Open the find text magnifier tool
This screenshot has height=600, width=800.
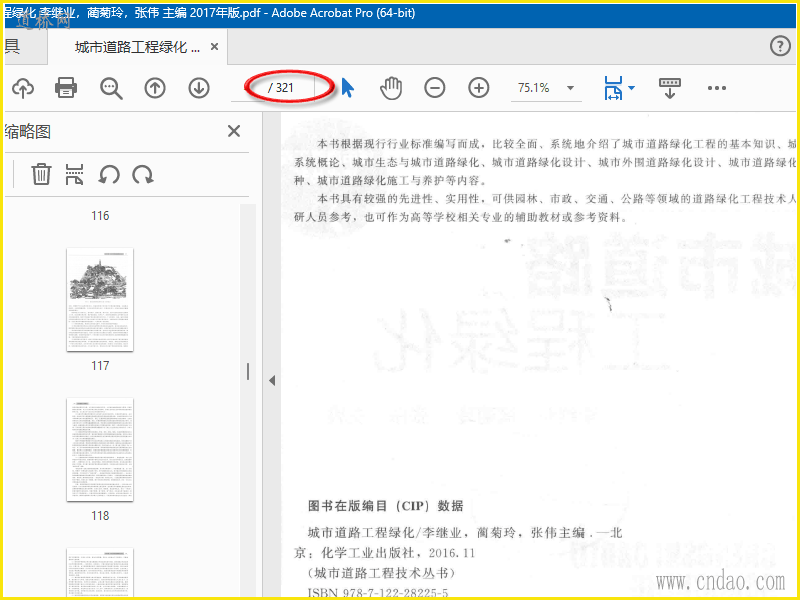click(111, 88)
